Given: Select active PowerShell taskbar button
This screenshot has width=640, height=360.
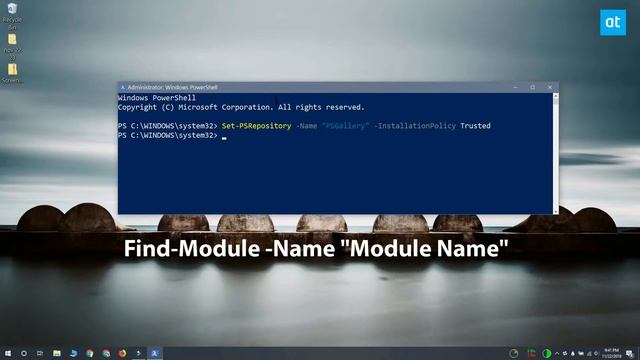Looking at the screenshot, I should pyautogui.click(x=155, y=353).
